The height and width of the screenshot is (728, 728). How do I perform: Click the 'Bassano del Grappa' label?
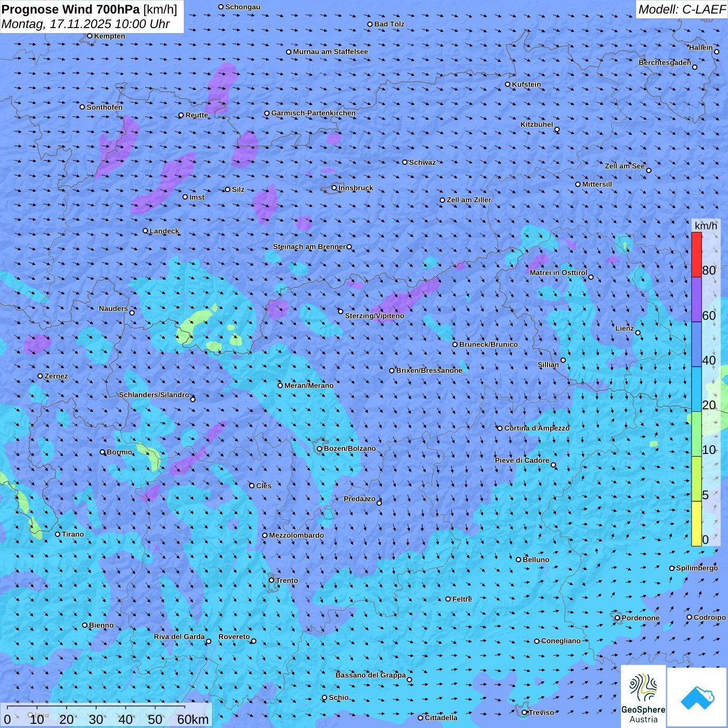[x=370, y=675]
